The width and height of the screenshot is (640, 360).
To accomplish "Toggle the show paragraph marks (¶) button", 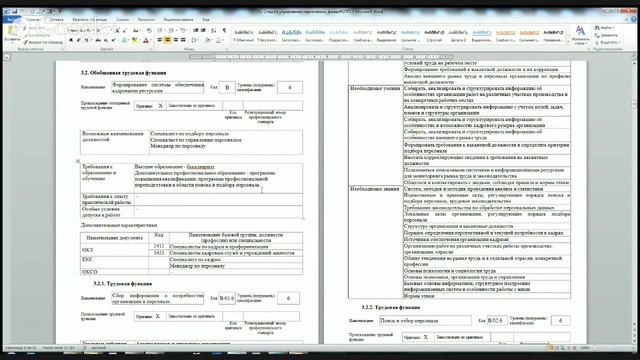I will tap(224, 31).
